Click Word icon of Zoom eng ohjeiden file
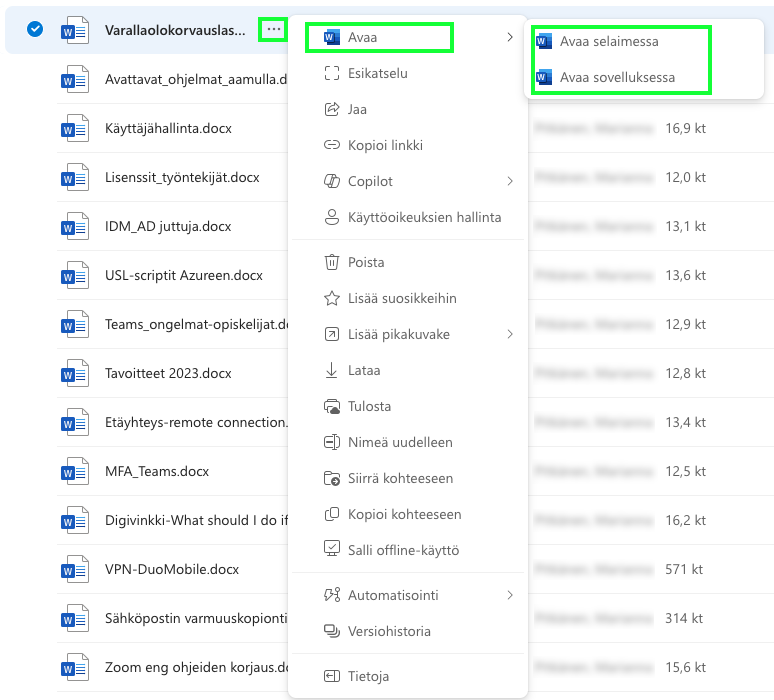774x700 pixels. click(x=75, y=667)
